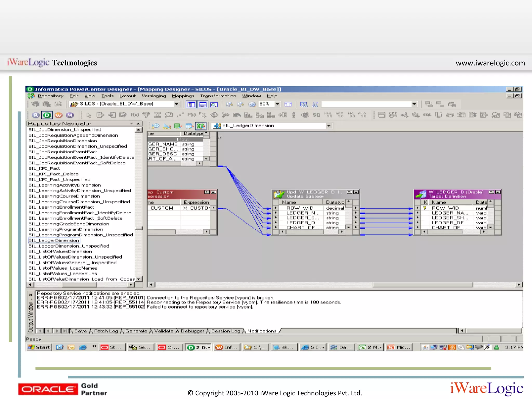Select SIL_LedgerDimension_Unspecified in Repository Navigator
Image resolution: width=532 pixels, height=399 pixels.
(69, 246)
